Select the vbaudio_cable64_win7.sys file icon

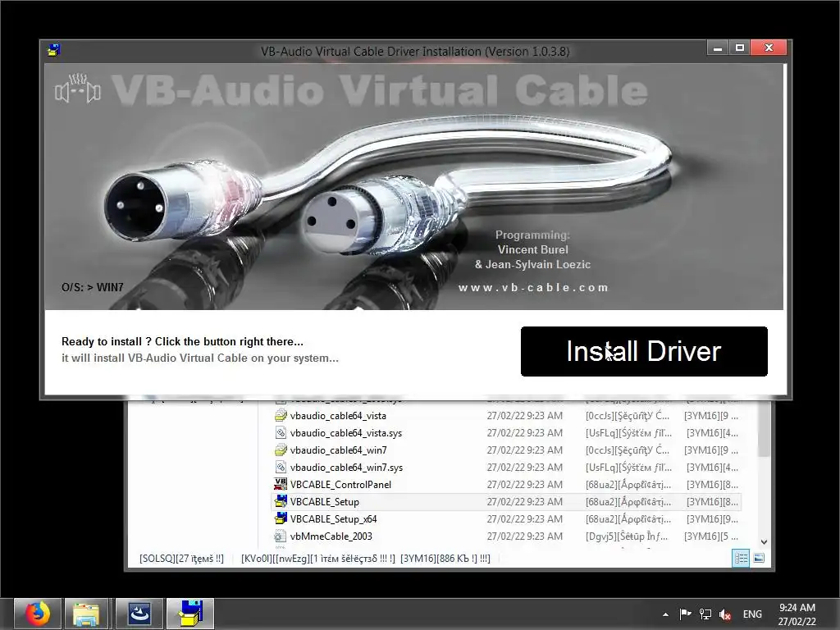tap(281, 467)
